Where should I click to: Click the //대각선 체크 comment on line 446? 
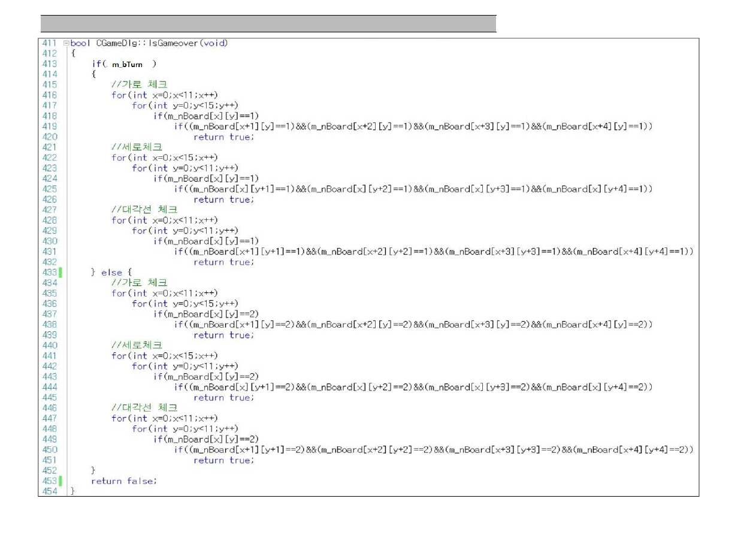pos(144,408)
